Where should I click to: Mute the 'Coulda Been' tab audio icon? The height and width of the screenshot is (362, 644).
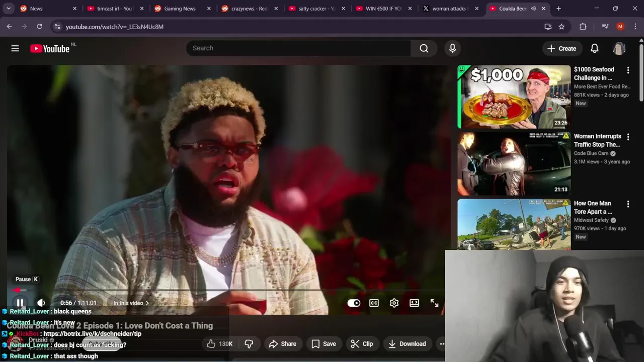point(533,9)
